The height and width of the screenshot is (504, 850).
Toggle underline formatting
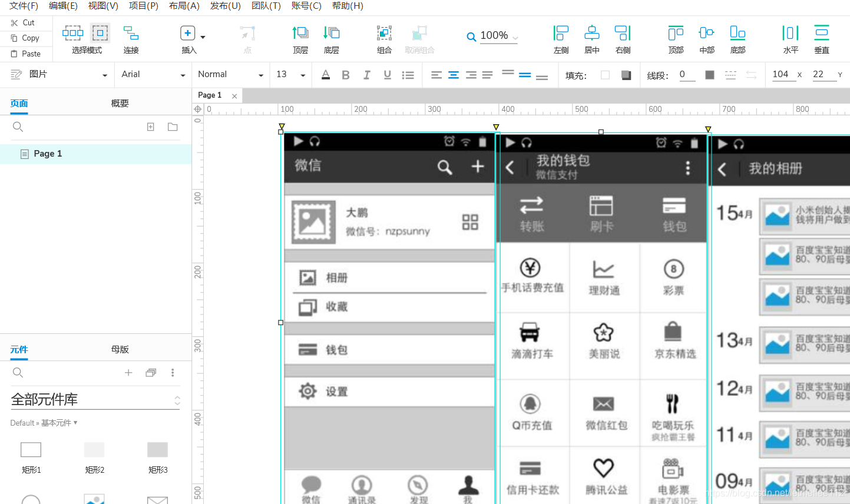click(387, 75)
